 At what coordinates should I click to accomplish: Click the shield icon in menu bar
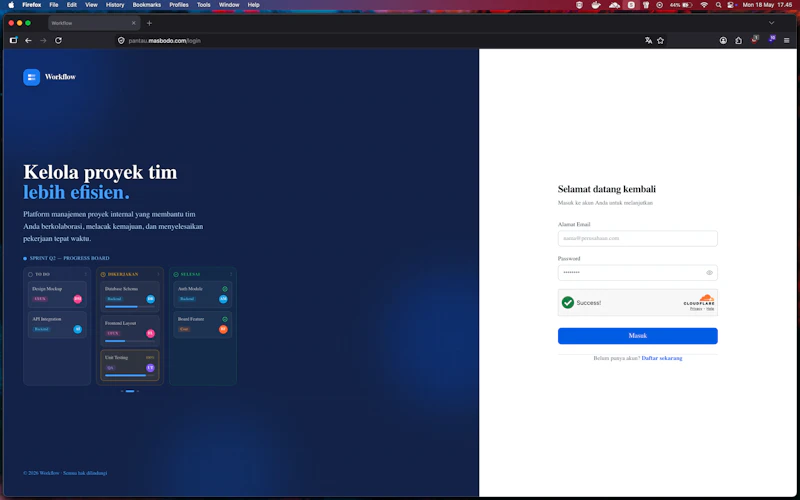579,5
